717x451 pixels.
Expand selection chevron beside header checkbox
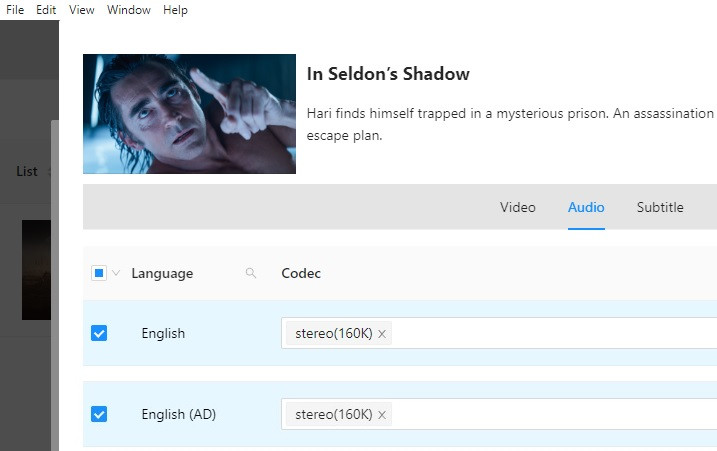(115, 273)
